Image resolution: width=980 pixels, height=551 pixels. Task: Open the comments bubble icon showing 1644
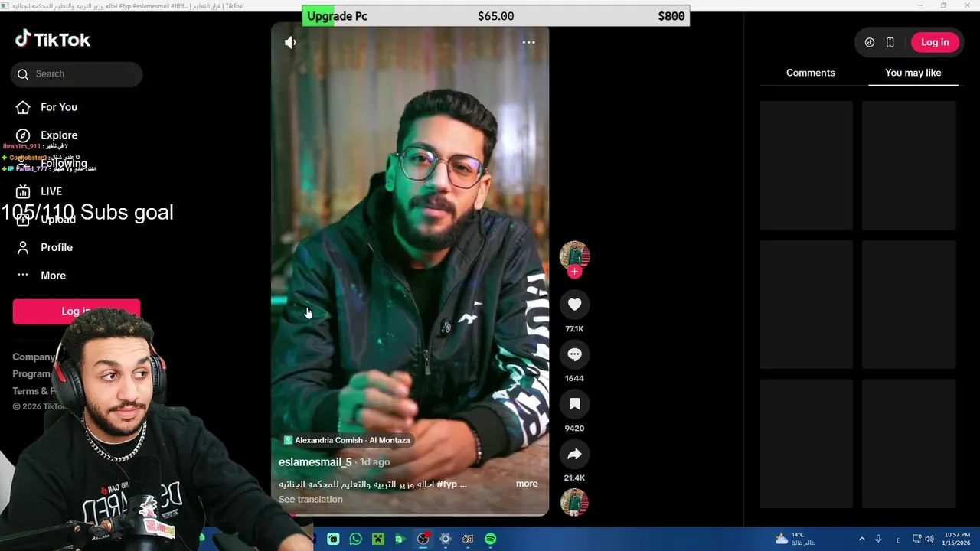click(x=574, y=354)
